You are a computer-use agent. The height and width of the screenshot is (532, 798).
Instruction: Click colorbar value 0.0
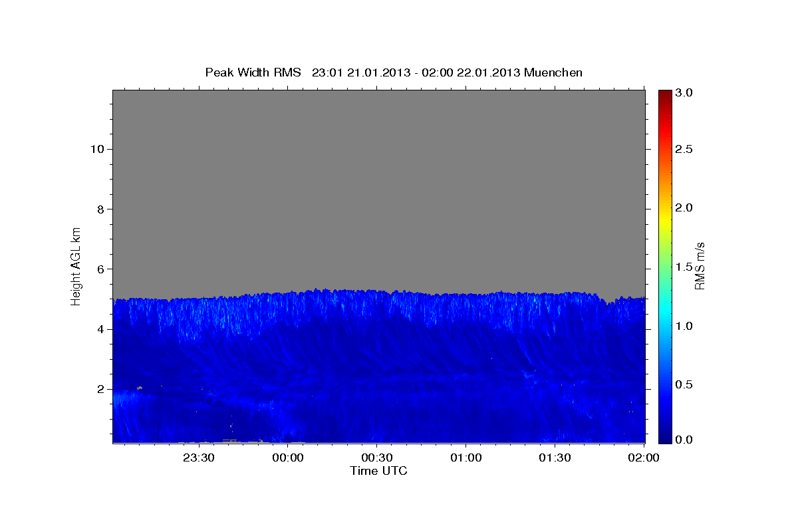tap(685, 440)
